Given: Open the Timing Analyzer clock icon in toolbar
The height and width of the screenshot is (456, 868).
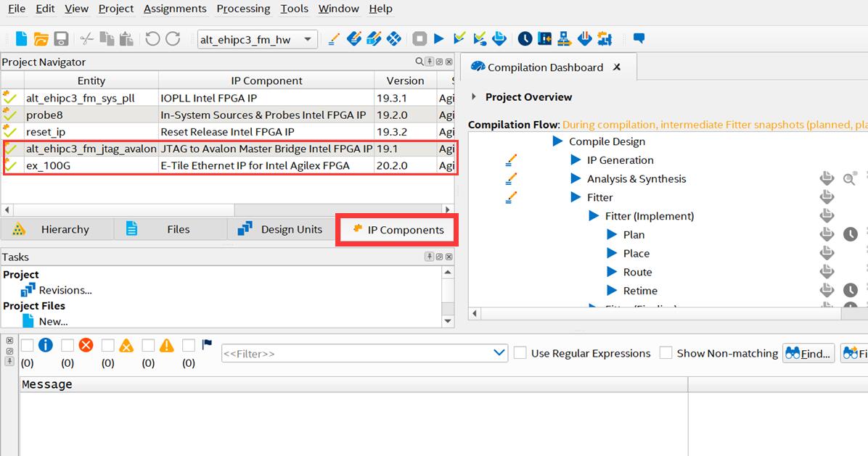Looking at the screenshot, I should (x=525, y=38).
